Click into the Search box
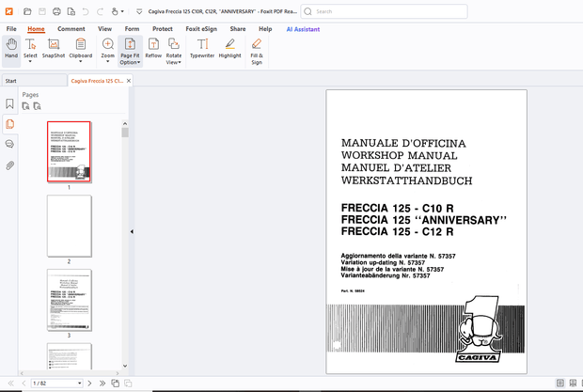Image resolution: width=583 pixels, height=392 pixels. click(x=384, y=11)
